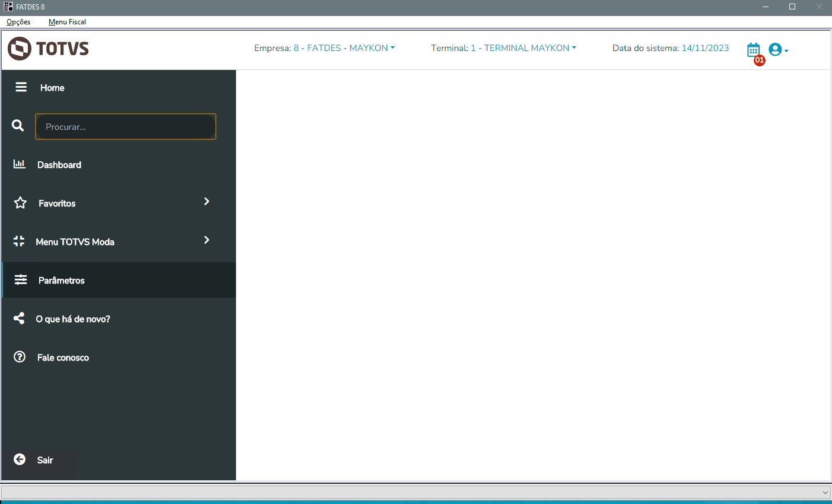Click the hamburger menu icon beside Home
Image resolution: width=832 pixels, height=504 pixels.
coord(21,87)
